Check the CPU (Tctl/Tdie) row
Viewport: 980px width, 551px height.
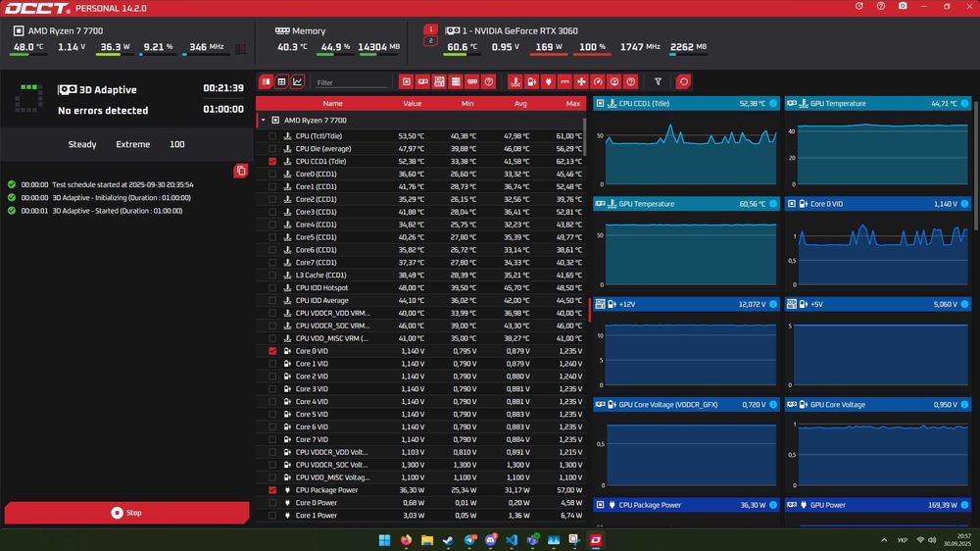click(x=272, y=135)
